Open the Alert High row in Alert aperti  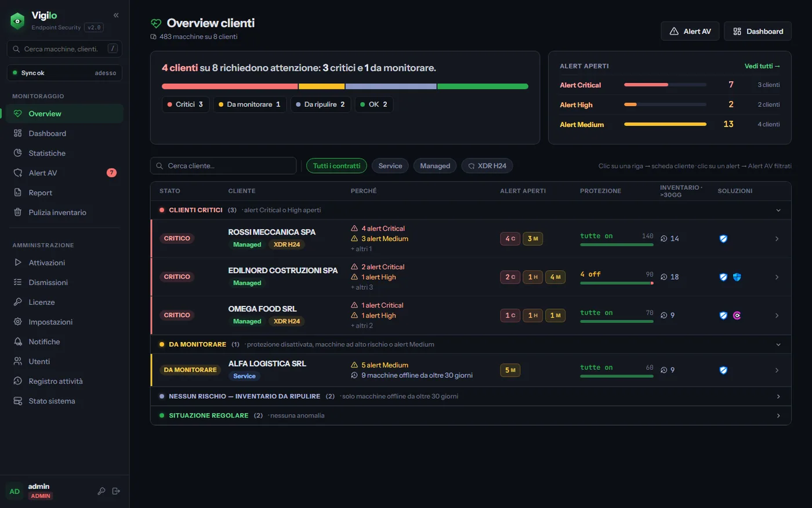point(670,105)
